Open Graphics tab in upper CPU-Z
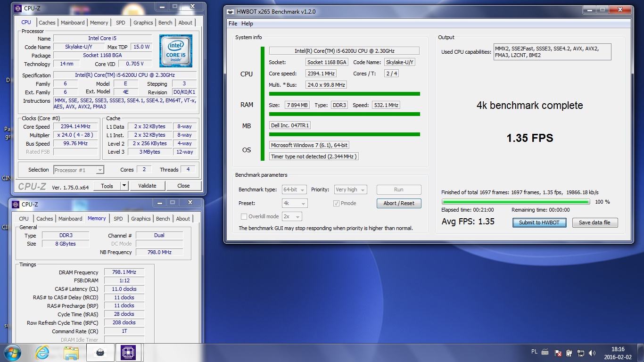This screenshot has height=362, width=644. pyautogui.click(x=143, y=23)
